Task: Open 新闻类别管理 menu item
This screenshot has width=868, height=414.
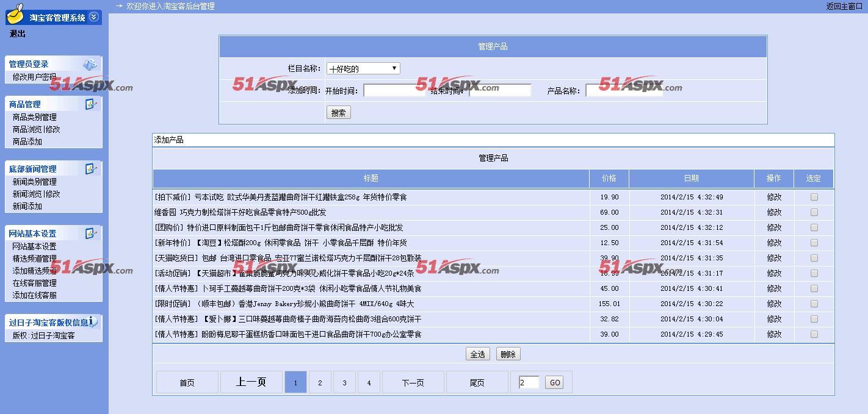Action: [x=34, y=182]
